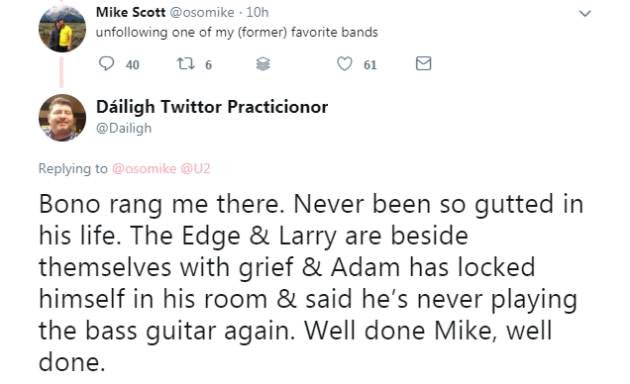Open tweet options chevron menu
630x384 pixels.
(585, 14)
